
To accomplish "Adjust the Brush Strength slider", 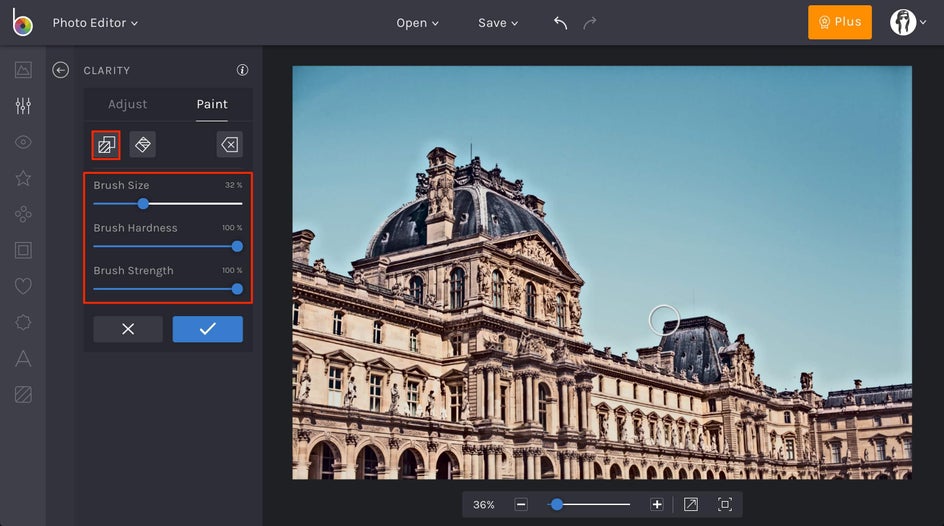I will [x=167, y=289].
